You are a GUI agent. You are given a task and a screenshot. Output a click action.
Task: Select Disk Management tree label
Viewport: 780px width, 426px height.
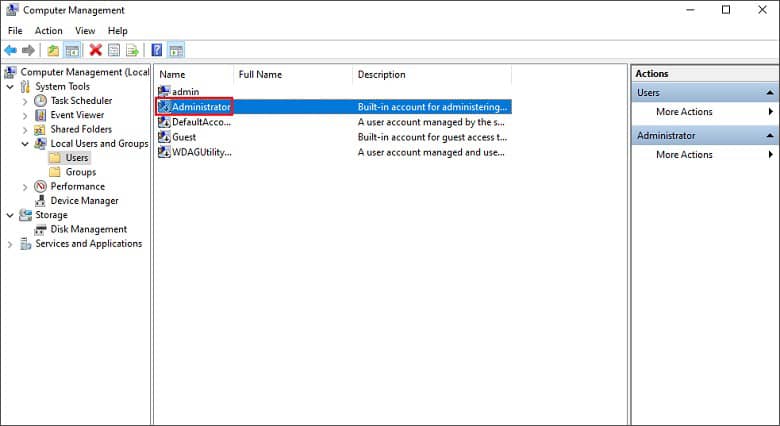(89, 229)
